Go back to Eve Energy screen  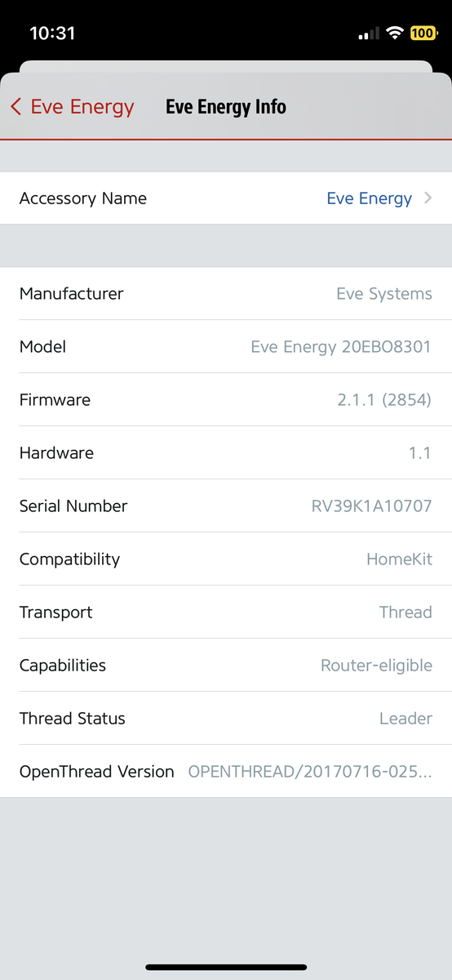(73, 107)
